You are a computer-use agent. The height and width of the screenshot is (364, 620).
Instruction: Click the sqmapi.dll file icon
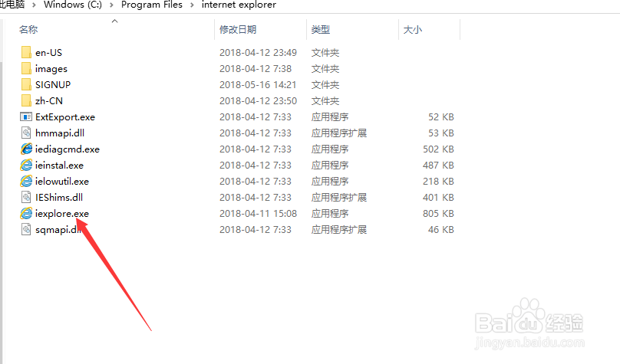click(26, 229)
